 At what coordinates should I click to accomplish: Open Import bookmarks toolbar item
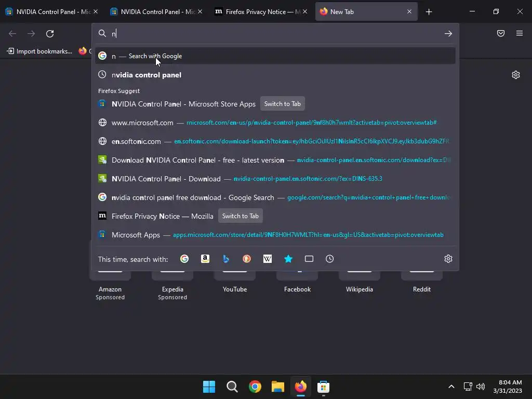click(39, 51)
